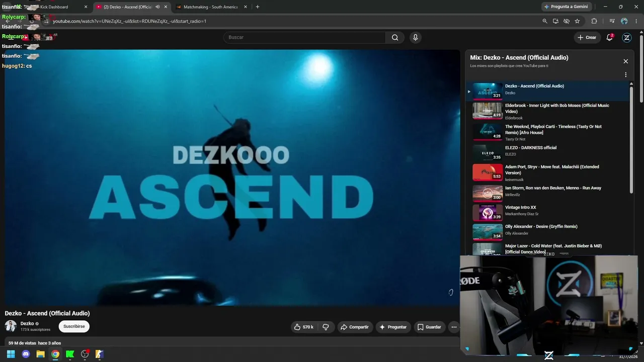Like the Dezko Ascend video
This screenshot has width=644, height=362.
(303, 327)
